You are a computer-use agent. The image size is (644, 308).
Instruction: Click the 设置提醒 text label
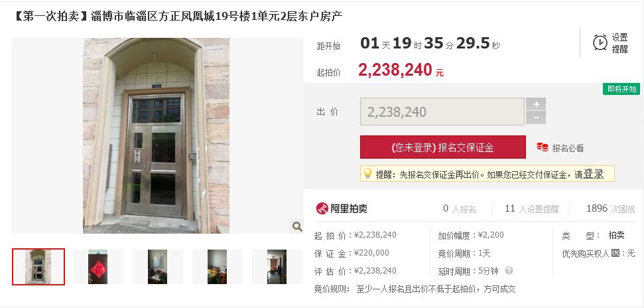[619, 43]
